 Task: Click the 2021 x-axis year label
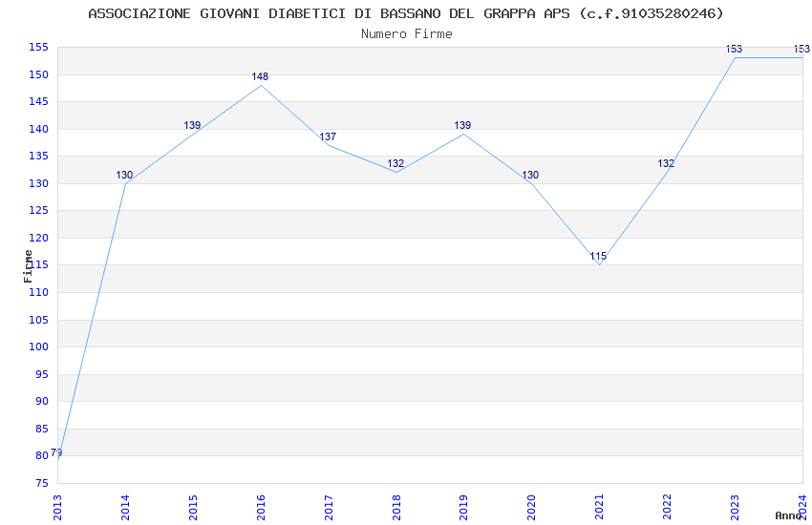point(599,507)
